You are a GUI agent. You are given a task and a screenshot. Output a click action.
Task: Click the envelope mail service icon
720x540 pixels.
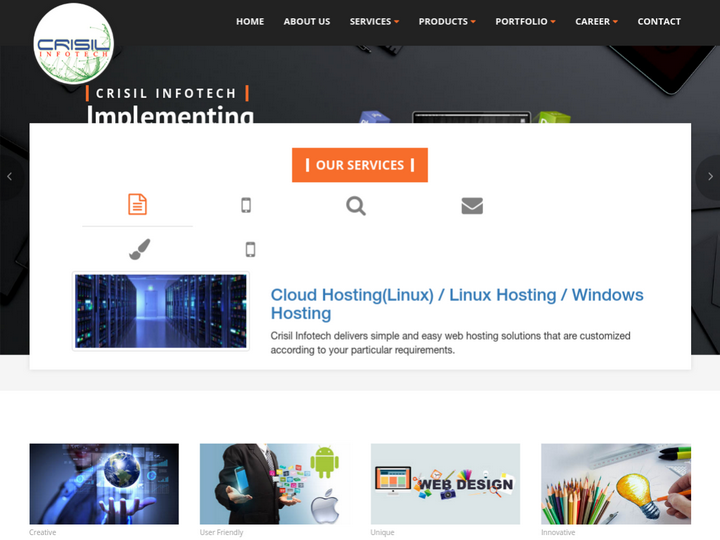(x=472, y=206)
